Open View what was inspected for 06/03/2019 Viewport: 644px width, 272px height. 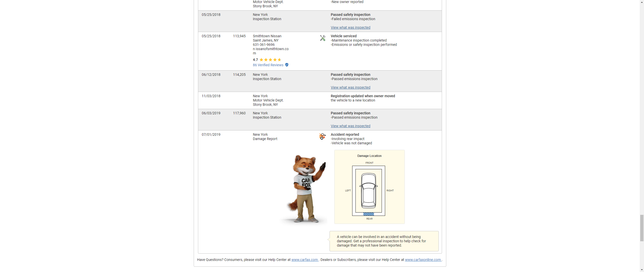click(350, 126)
